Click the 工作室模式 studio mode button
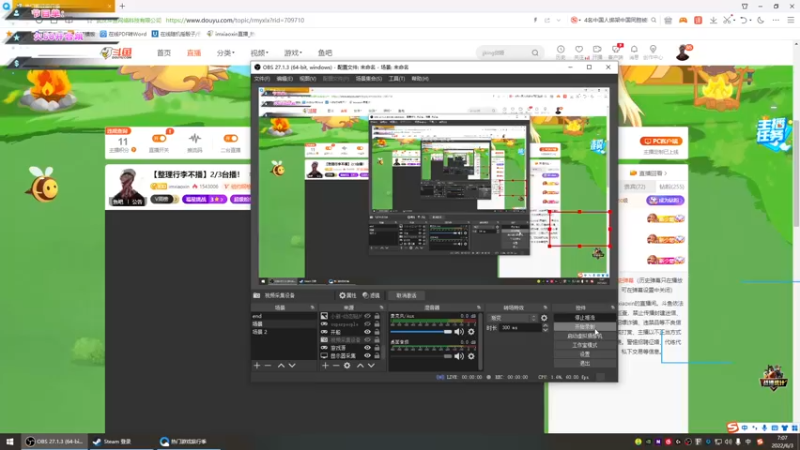The image size is (800, 450). 585,345
